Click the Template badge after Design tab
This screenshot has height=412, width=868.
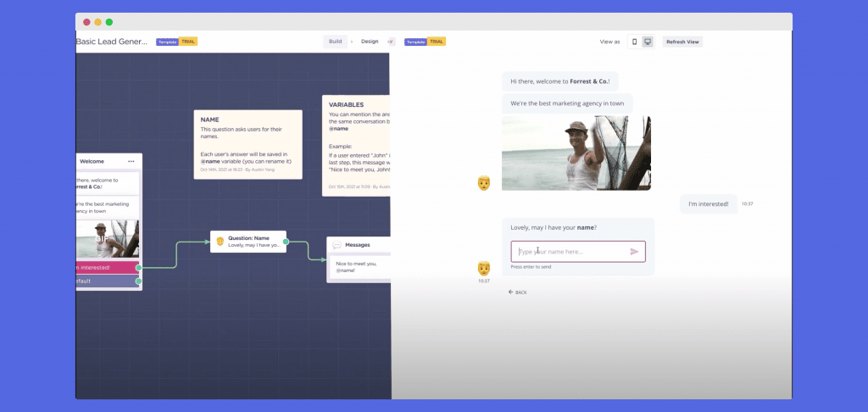pyautogui.click(x=415, y=42)
